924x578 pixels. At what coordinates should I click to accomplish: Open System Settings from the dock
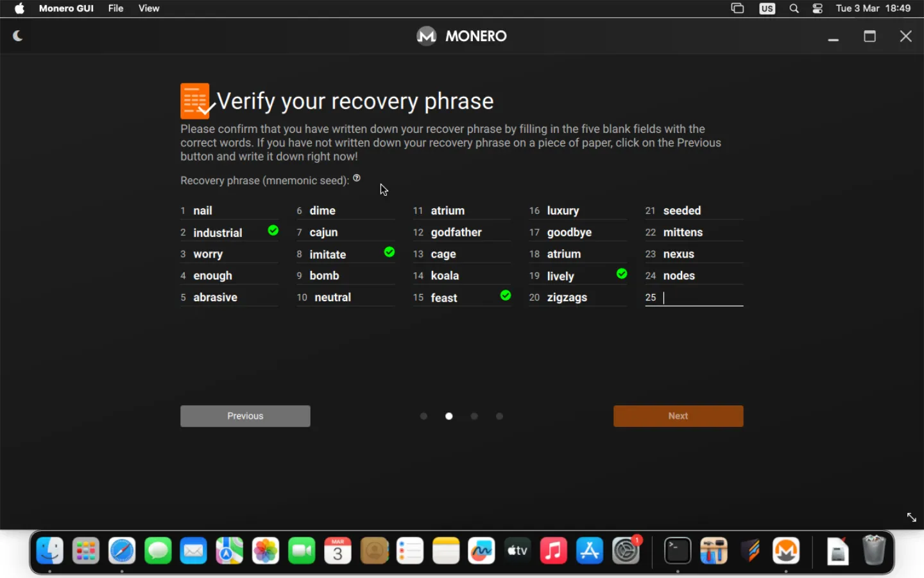pos(626,551)
